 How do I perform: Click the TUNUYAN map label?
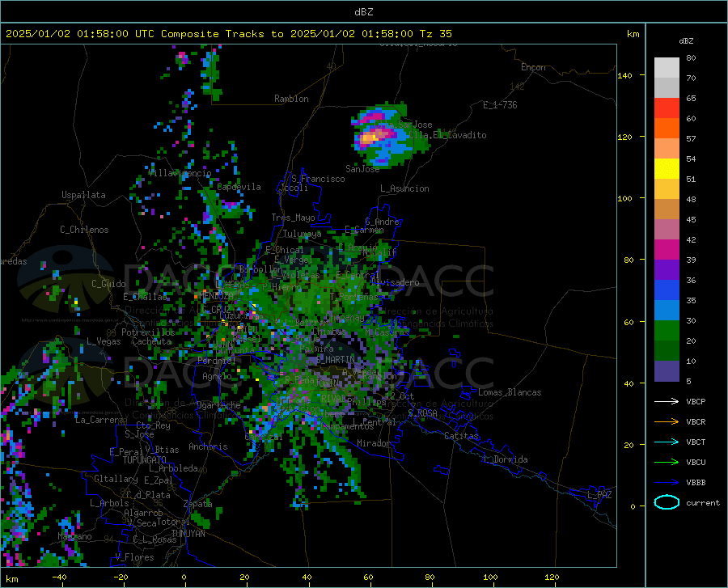(188, 533)
